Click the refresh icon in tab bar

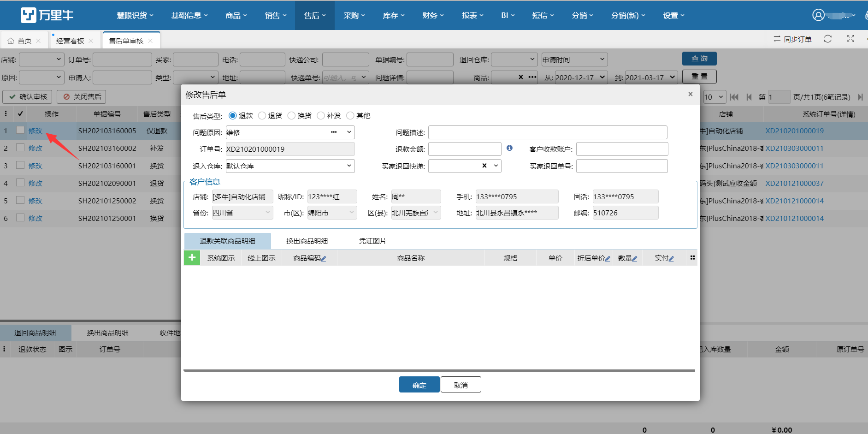(x=828, y=39)
